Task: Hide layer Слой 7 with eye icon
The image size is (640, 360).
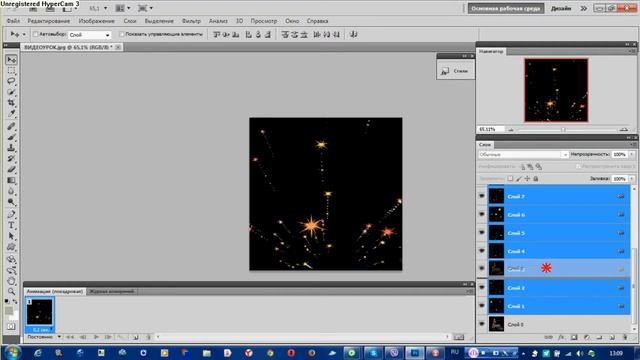Action: point(482,196)
